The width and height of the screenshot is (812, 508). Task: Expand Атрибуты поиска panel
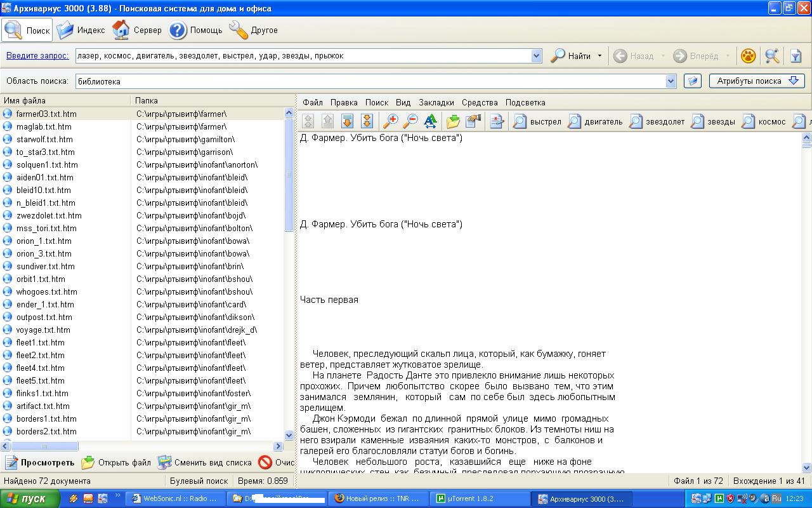757,81
